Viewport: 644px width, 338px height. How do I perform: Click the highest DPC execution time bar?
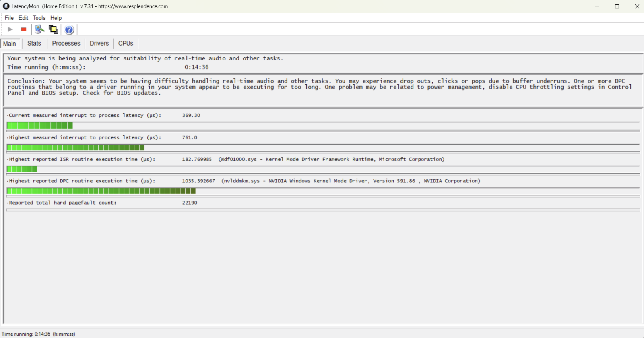101,191
